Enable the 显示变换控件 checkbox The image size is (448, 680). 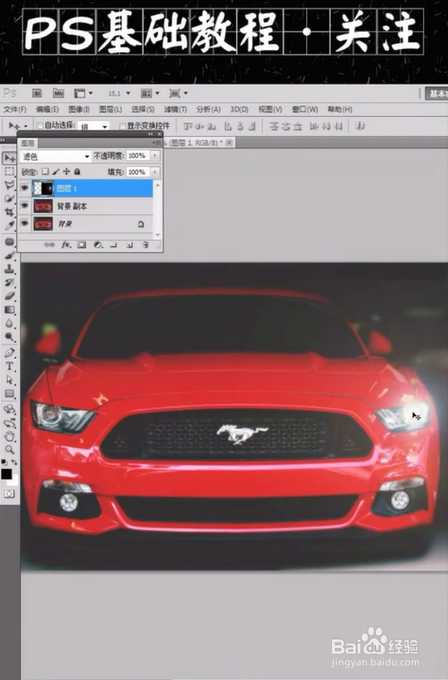[x=122, y=126]
